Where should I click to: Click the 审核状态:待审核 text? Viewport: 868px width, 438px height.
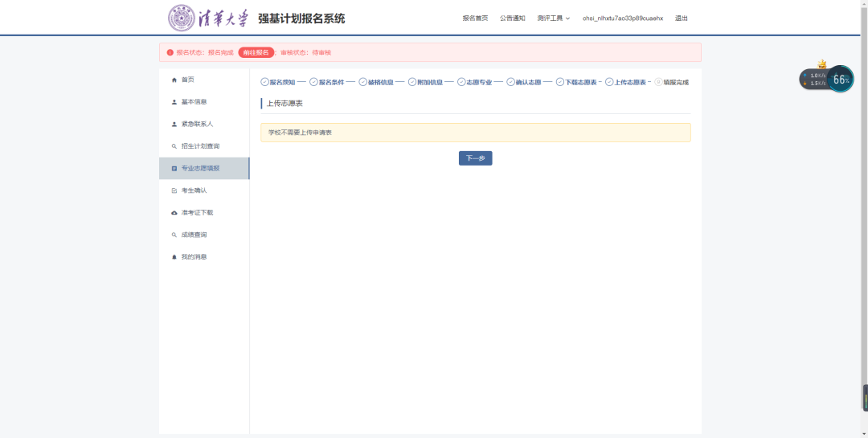point(305,52)
